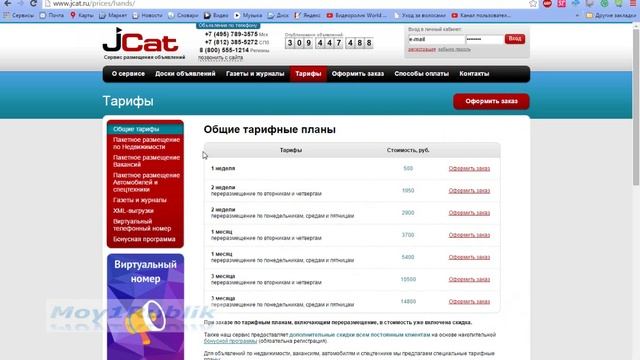Viewport: 640px width, 360px height.
Task: Click the browser forward arrow
Action: tap(20, 3)
